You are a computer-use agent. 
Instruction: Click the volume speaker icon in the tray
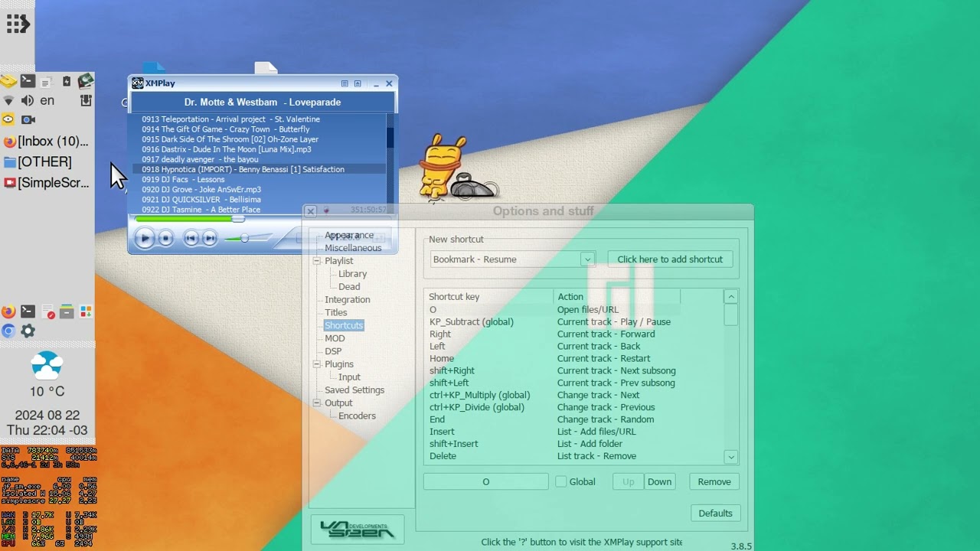(x=28, y=100)
